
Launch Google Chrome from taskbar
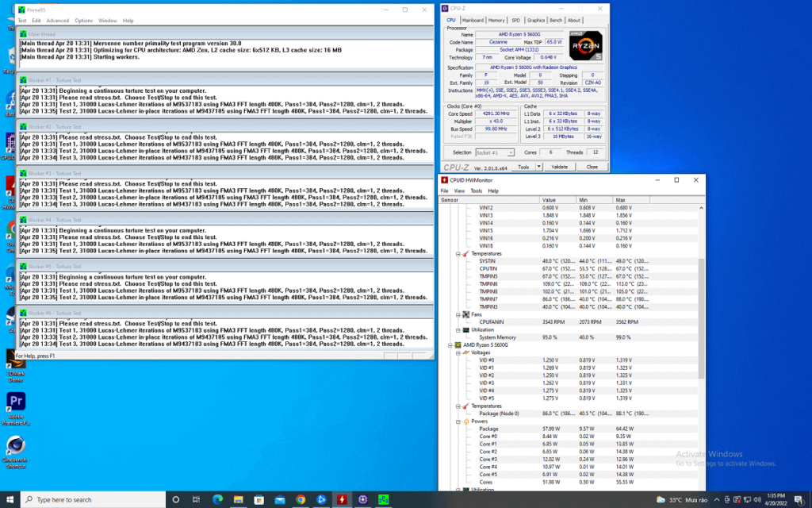point(301,499)
